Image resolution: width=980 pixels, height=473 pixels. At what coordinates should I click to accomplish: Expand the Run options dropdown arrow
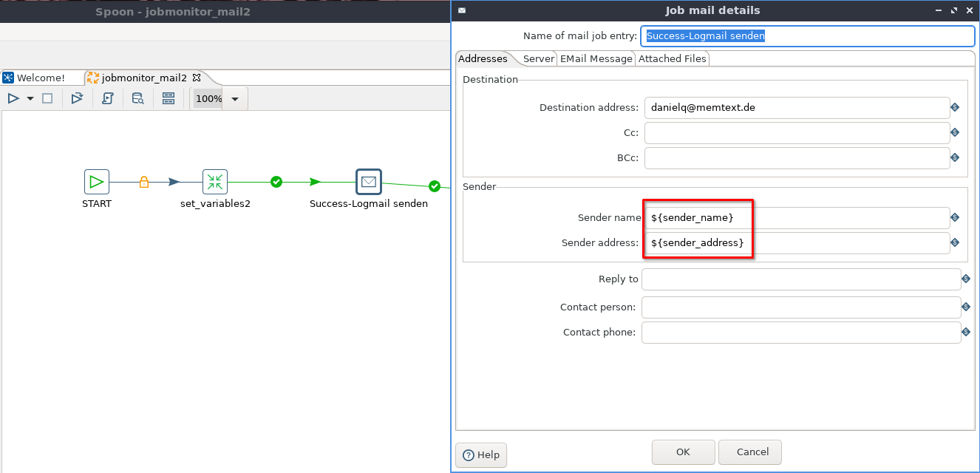coord(30,98)
